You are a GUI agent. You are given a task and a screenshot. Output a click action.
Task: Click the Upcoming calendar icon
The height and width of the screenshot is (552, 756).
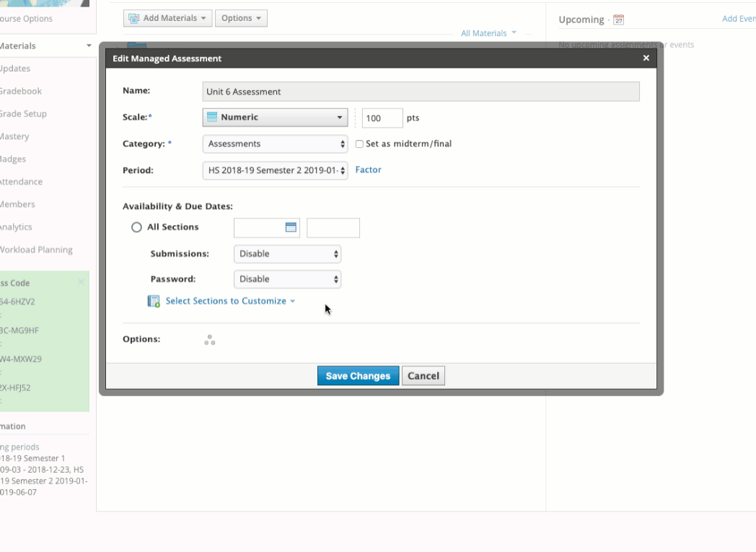coord(618,20)
